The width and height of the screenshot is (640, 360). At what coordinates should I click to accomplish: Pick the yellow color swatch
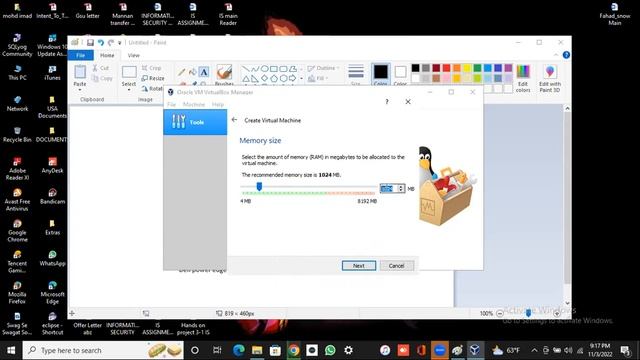pyautogui.click(x=467, y=68)
